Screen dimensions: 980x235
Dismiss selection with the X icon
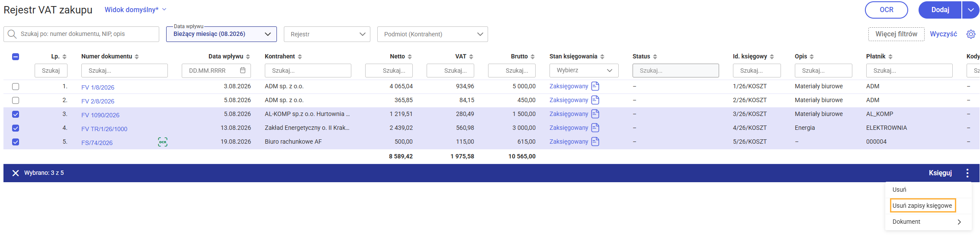click(16, 173)
